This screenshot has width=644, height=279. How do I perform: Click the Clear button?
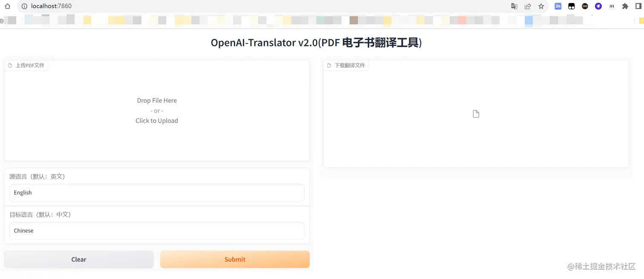[79, 259]
